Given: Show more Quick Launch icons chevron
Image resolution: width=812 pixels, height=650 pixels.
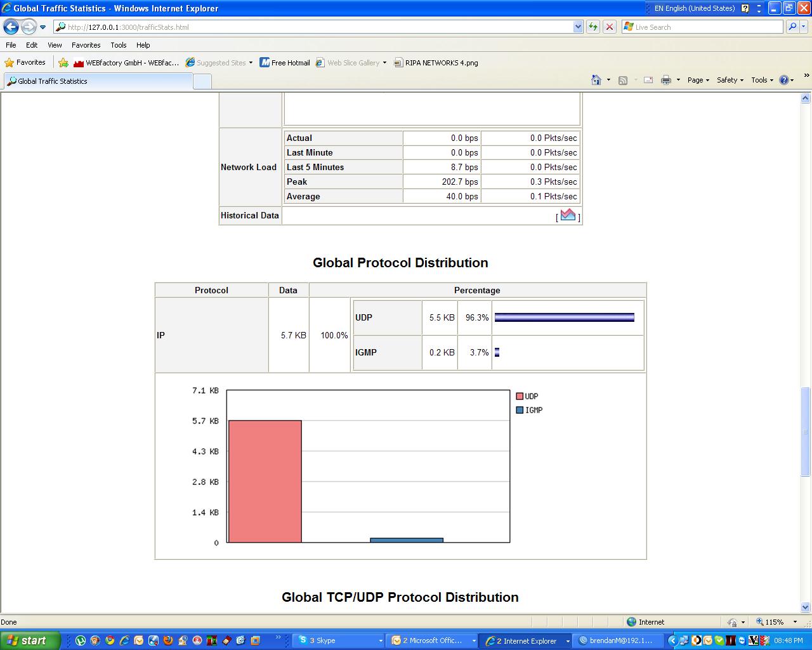Looking at the screenshot, I should click(x=278, y=638).
